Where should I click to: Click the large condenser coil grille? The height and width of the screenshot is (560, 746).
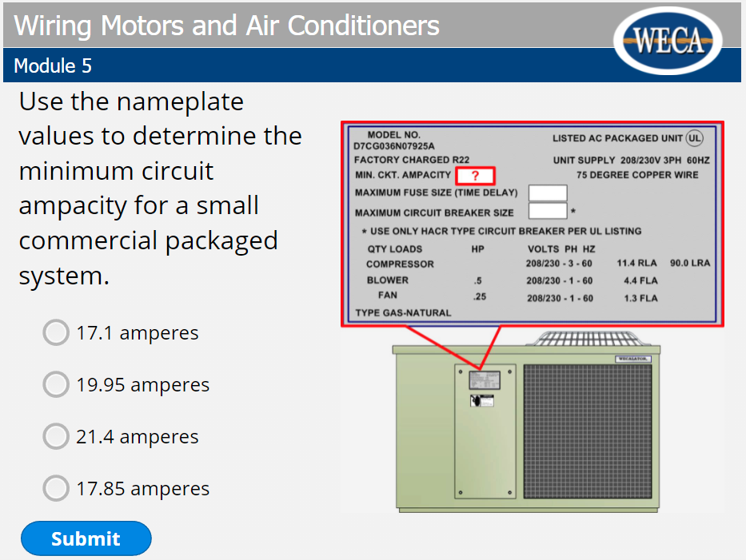[588, 431]
